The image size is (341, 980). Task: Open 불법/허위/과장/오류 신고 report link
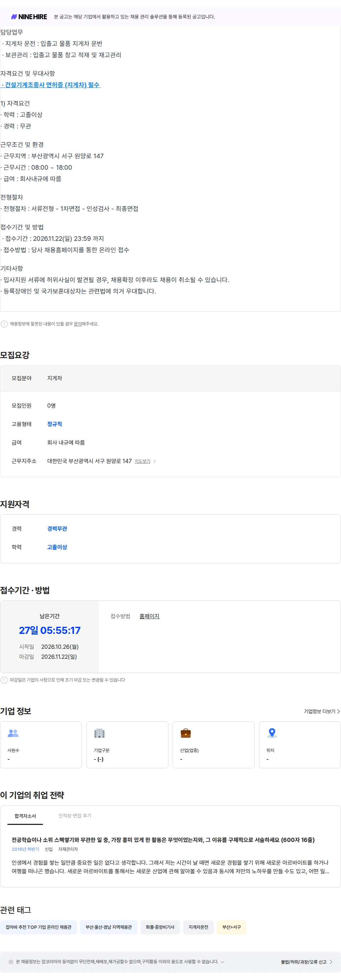tap(307, 962)
